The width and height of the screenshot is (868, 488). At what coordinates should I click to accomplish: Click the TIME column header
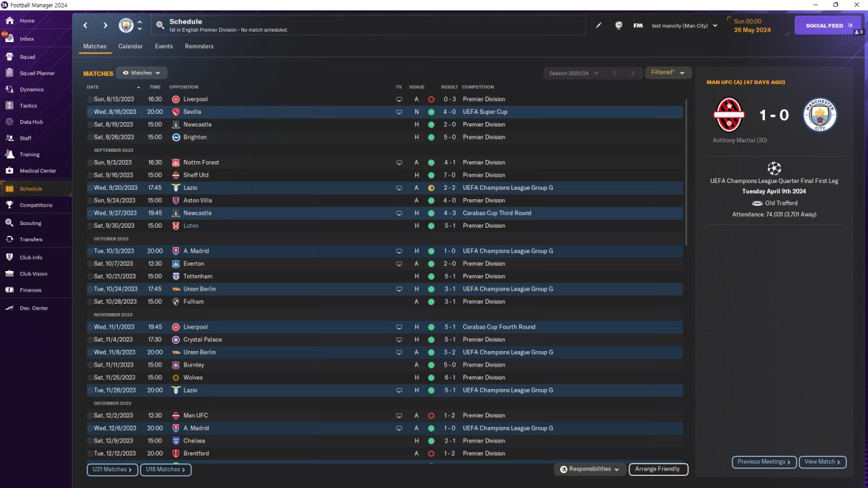pos(155,87)
